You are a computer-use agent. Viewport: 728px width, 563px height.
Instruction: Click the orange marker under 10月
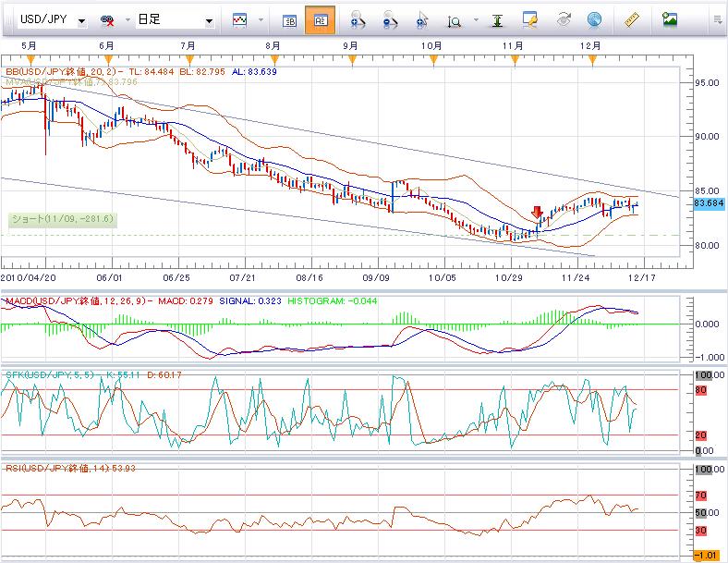click(x=433, y=59)
